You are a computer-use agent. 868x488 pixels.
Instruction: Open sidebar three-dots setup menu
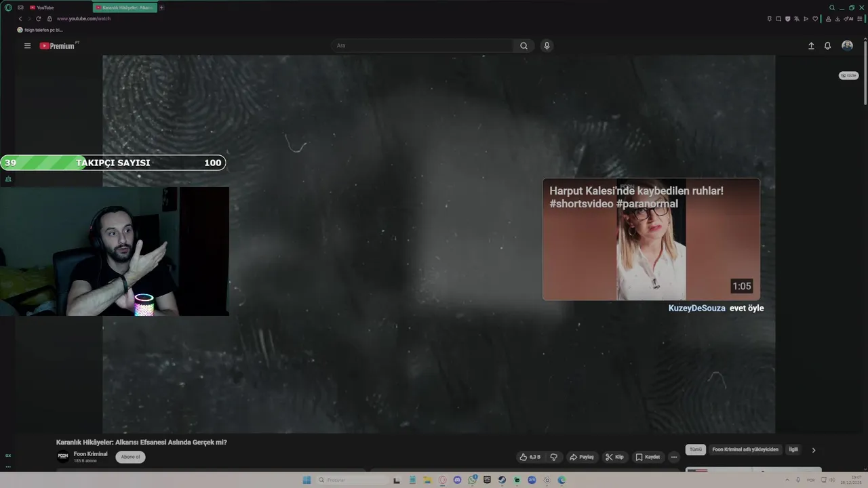point(8,466)
